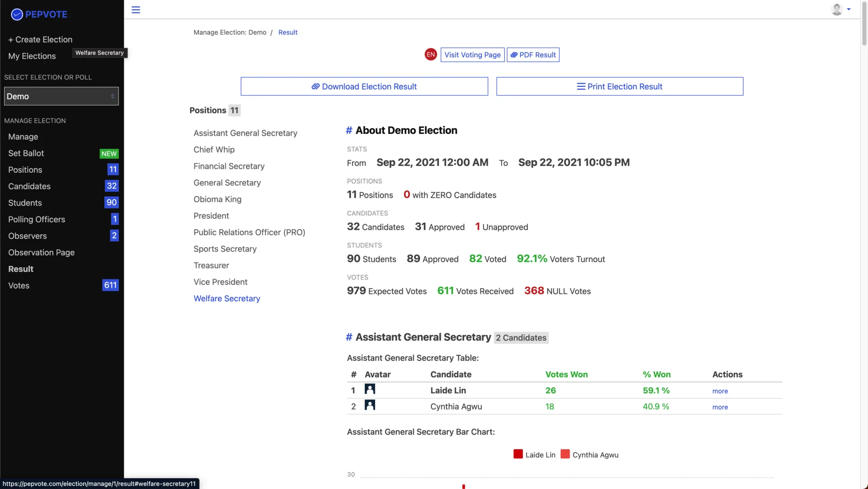Click more link for Cynthia Agwu

tap(720, 407)
